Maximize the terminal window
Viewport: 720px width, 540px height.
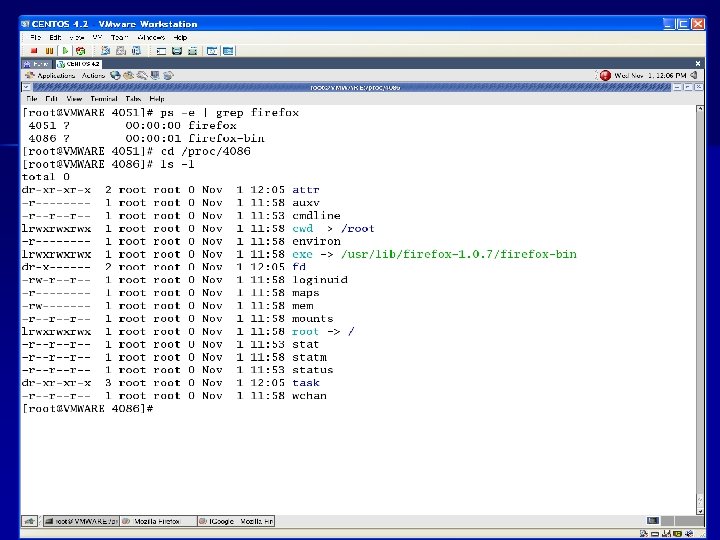pos(688,87)
